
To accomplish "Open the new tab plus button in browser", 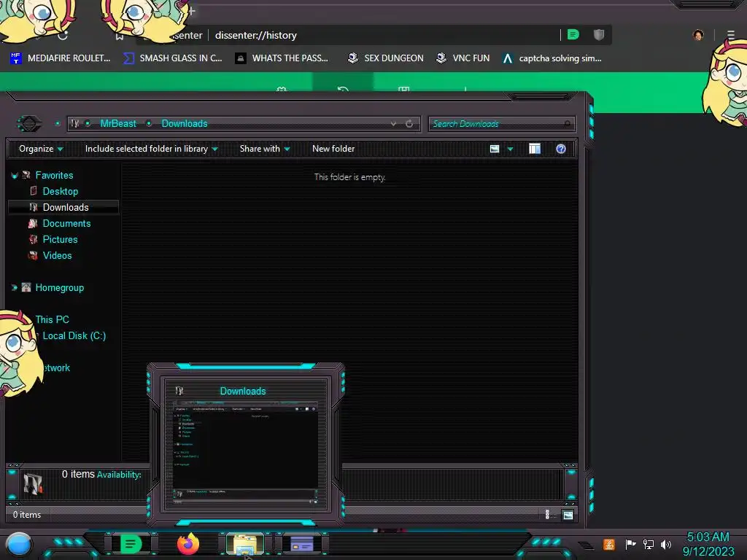I will 191,10.
